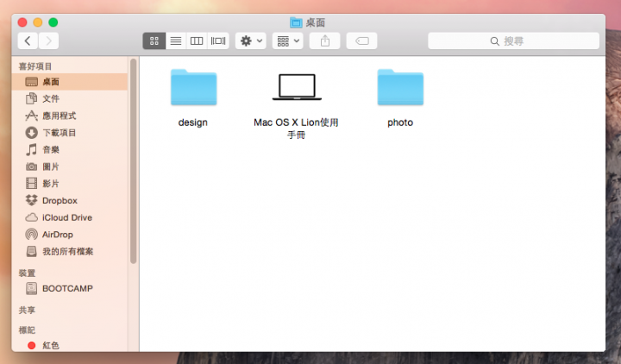Switch to icon view
This screenshot has height=364, width=621.
click(x=154, y=41)
